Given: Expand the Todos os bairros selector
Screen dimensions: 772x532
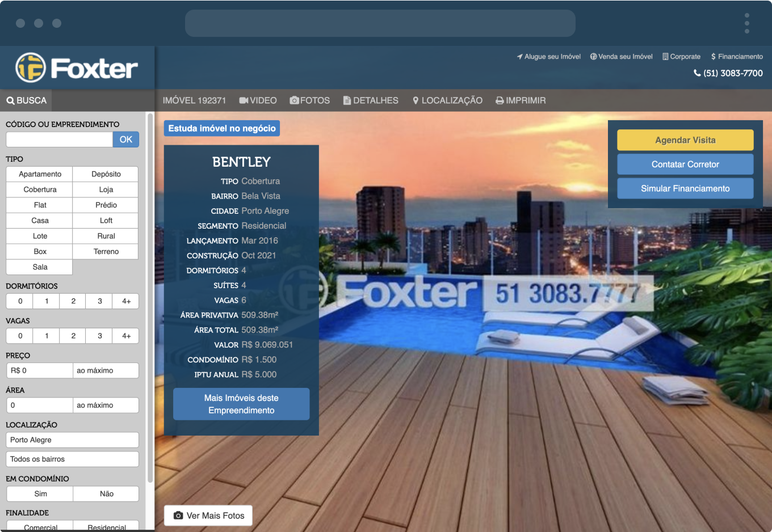Looking at the screenshot, I should [72, 459].
